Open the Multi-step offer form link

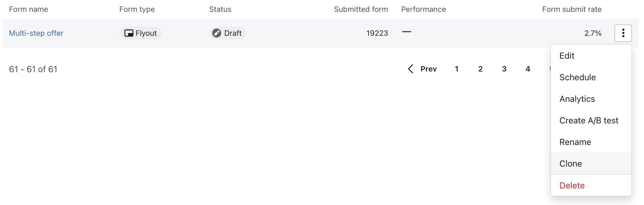point(36,33)
